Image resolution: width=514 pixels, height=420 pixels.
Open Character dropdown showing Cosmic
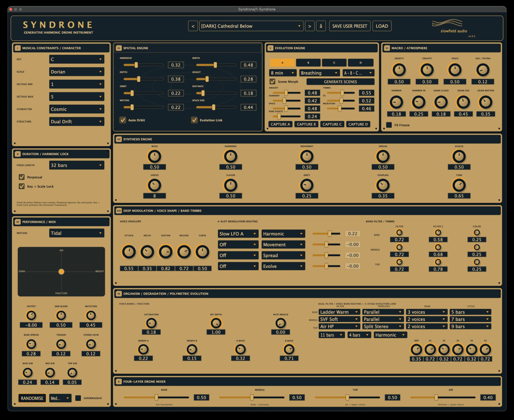point(77,109)
